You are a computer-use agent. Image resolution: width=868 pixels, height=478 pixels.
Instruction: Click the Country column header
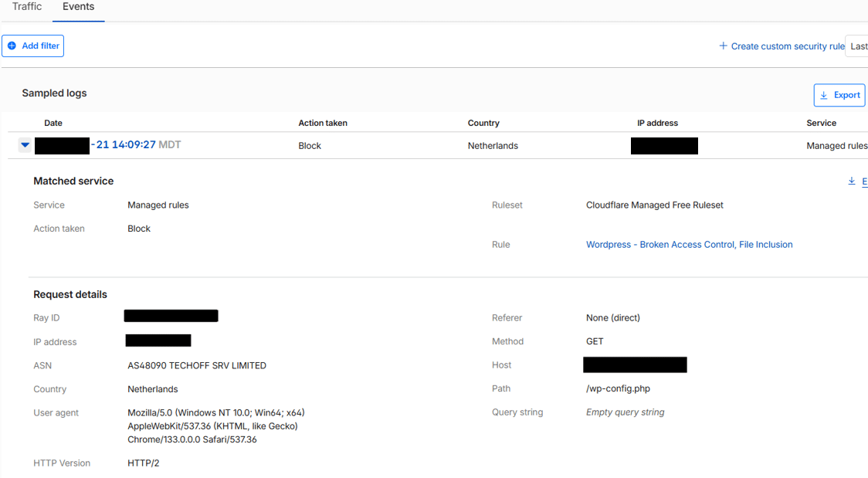pyautogui.click(x=483, y=123)
